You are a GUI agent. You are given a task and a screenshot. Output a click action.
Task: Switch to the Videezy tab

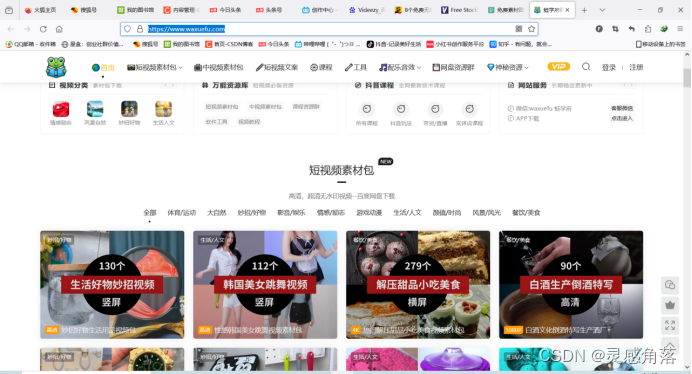(368, 10)
